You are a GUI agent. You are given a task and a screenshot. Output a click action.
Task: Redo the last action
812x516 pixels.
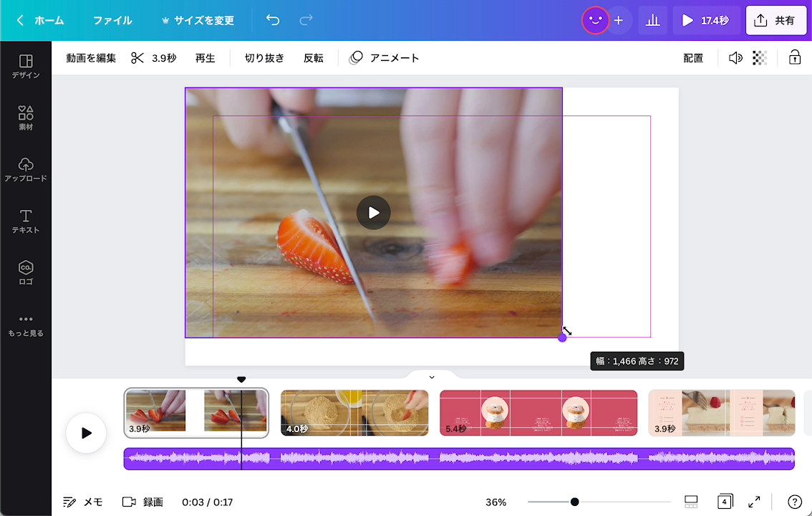(306, 20)
